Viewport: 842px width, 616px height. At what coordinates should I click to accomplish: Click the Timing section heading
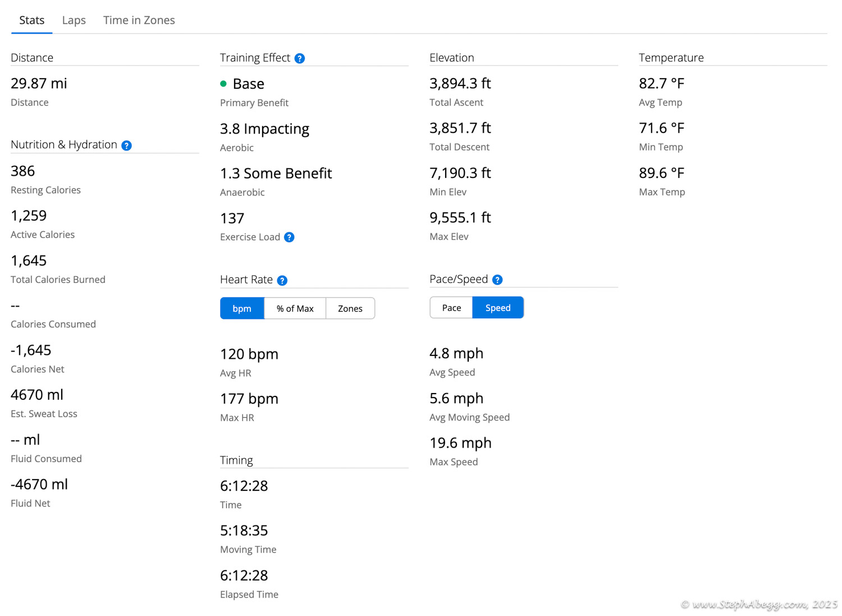click(236, 460)
